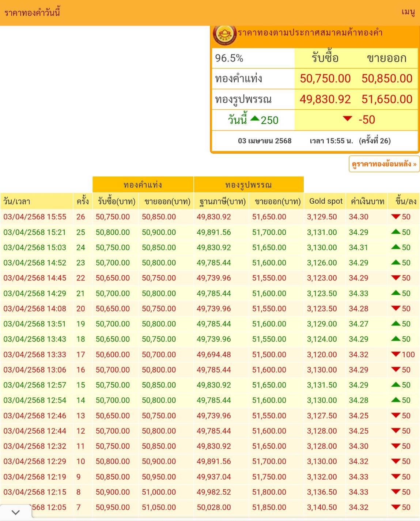Click the ค่าเงินบาท column header
Viewport: 420px width, 521px height.
pos(367,201)
